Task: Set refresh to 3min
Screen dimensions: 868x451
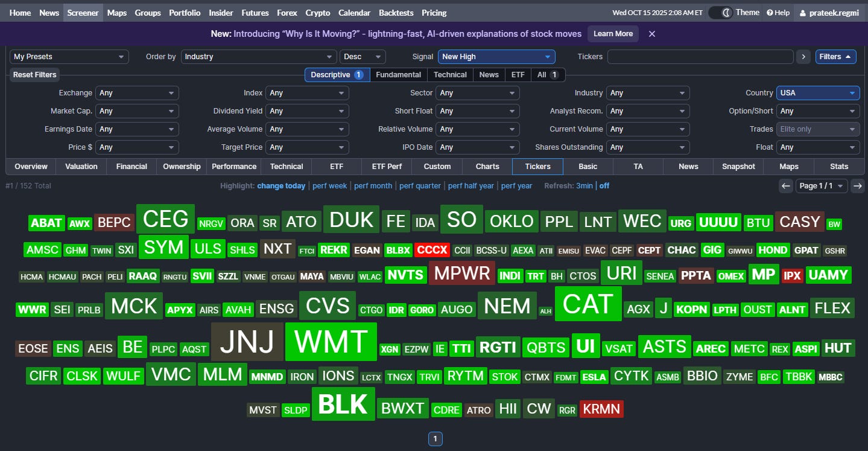Action: 584,186
